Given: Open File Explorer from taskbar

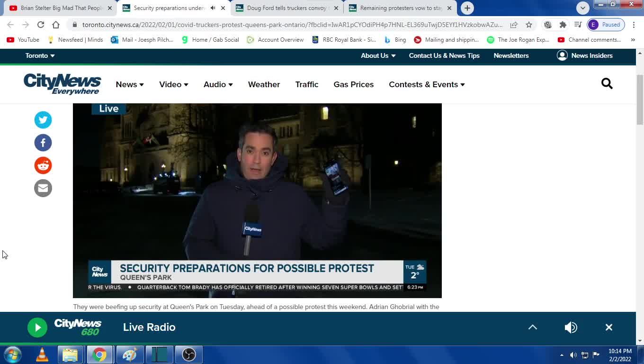Looking at the screenshot, I should pos(70,355).
